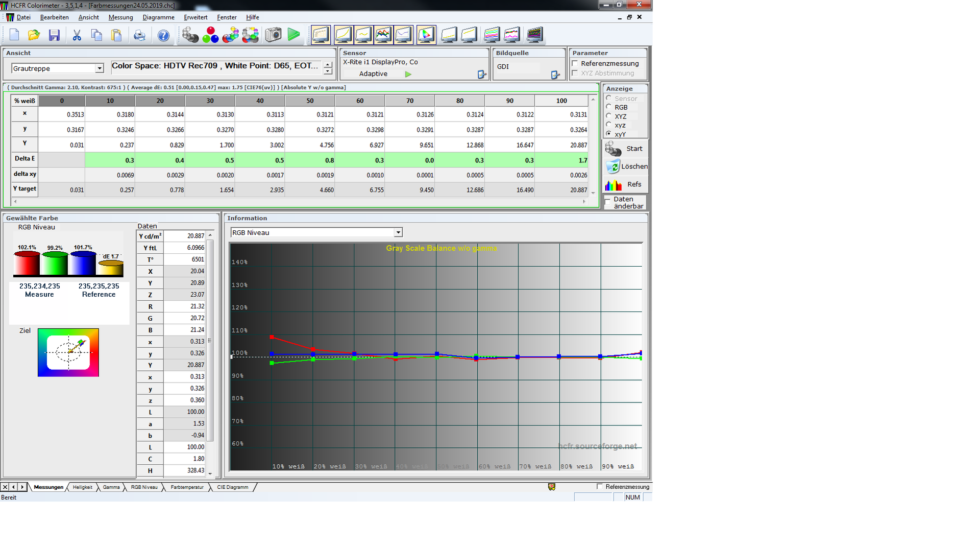
Task: Toggle the Daten änderbar checkbox
Action: click(607, 203)
